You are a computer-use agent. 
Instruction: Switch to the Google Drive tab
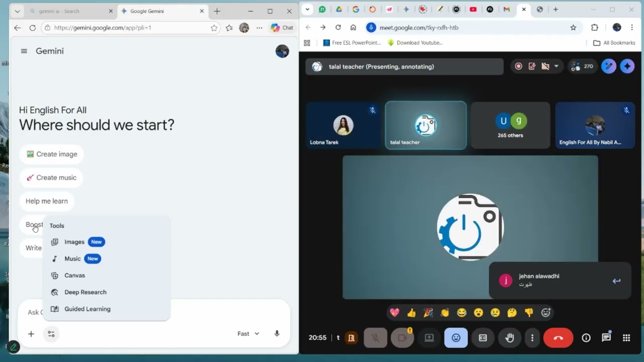[x=339, y=9]
